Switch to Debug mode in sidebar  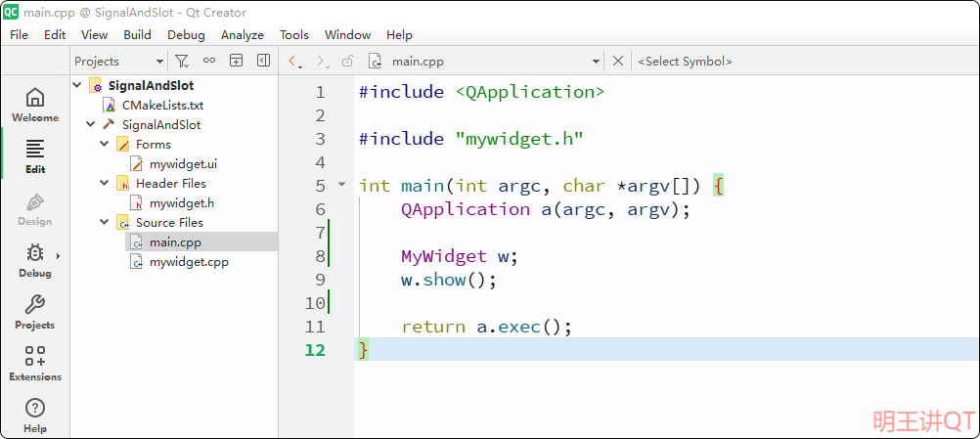[x=35, y=260]
